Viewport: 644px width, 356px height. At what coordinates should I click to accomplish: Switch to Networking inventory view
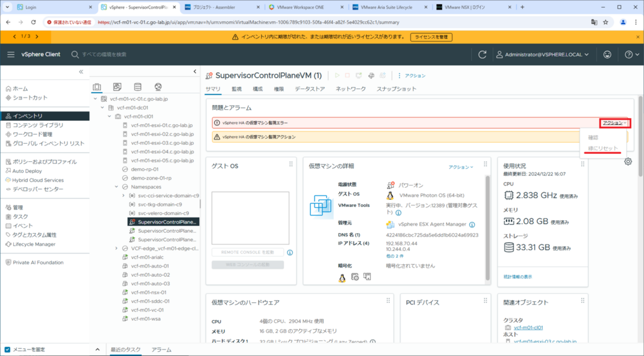[158, 87]
